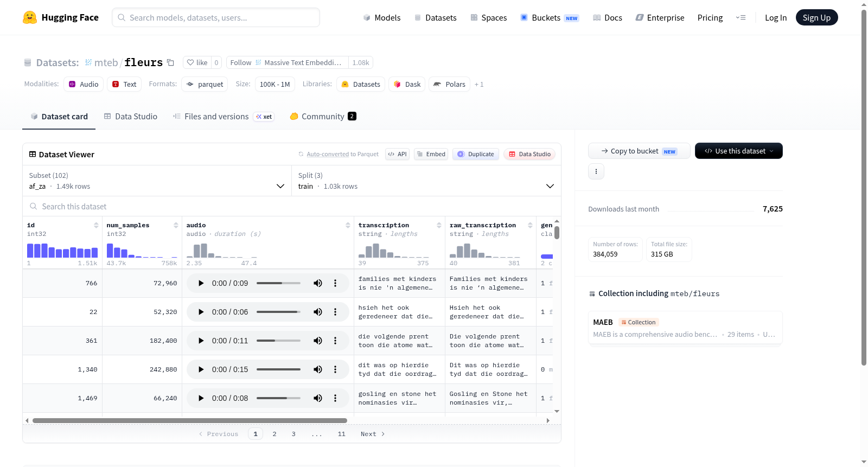Screen dimensions: 868x467
Task: Sort by the id column
Action: (x=96, y=225)
